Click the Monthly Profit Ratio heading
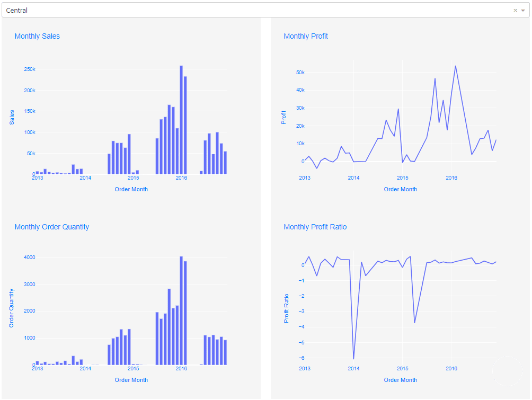Image resolution: width=532 pixels, height=400 pixels. 315,227
